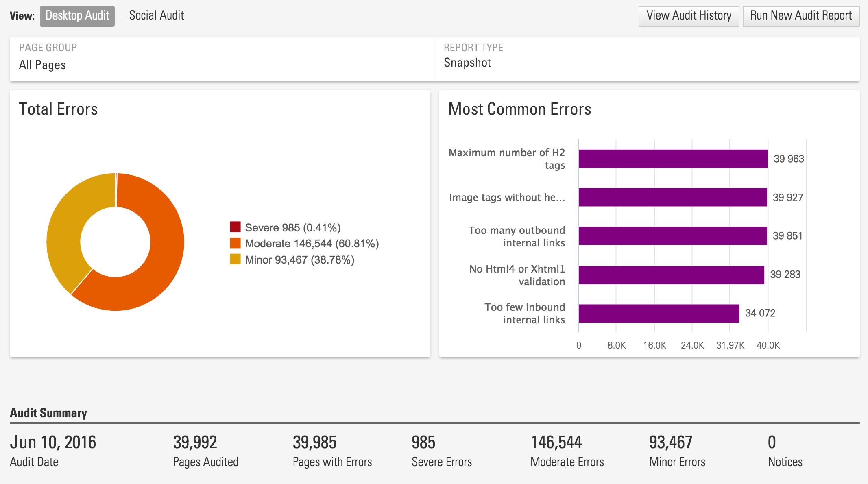Click the 146,544 Moderate Errors count
This screenshot has height=484, width=868.
click(x=556, y=443)
